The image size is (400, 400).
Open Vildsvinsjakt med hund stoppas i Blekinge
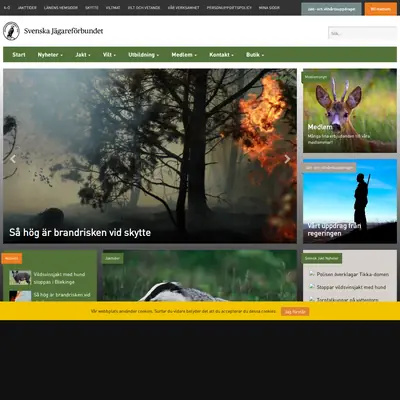click(x=59, y=278)
